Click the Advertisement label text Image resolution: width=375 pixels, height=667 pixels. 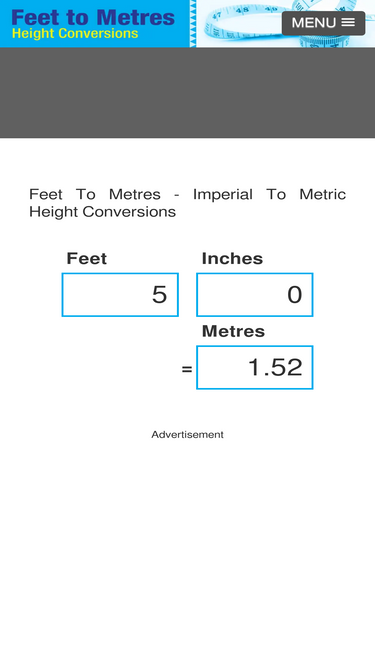188,434
